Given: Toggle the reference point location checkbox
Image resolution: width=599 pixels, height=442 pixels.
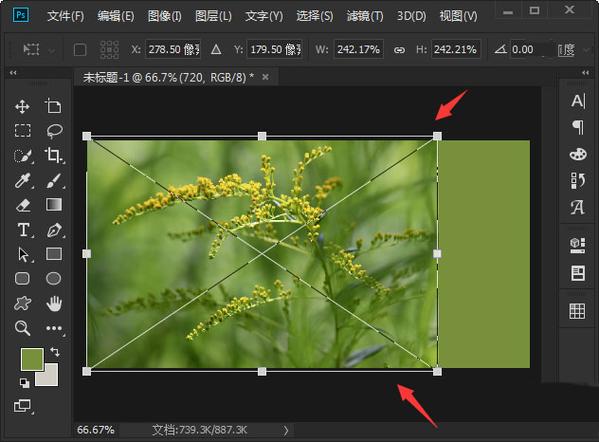Looking at the screenshot, I should tap(80, 50).
